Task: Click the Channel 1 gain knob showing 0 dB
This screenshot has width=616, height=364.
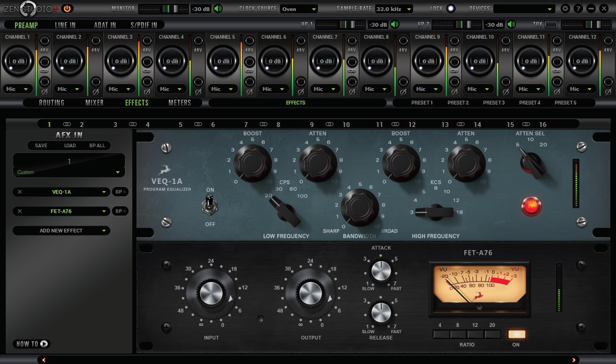Action: pyautogui.click(x=18, y=61)
